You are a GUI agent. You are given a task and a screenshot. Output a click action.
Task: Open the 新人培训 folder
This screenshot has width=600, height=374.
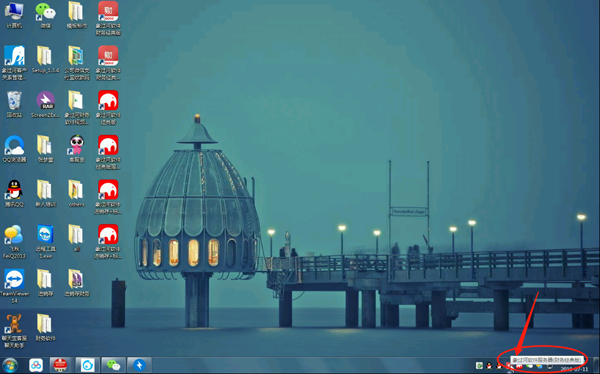point(46,194)
